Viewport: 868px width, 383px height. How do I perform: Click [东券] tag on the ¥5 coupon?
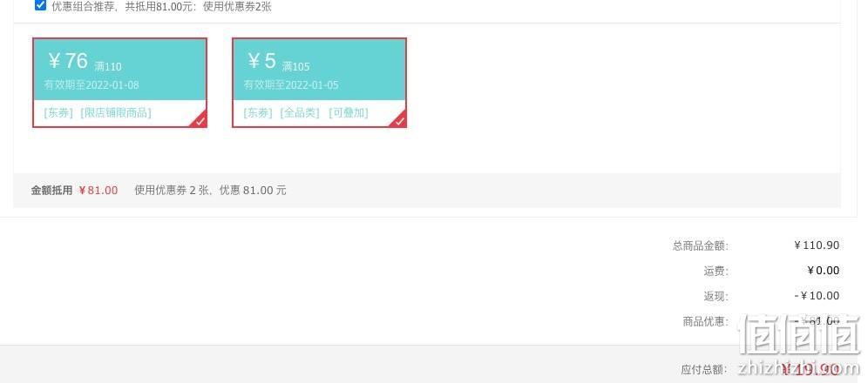click(258, 113)
